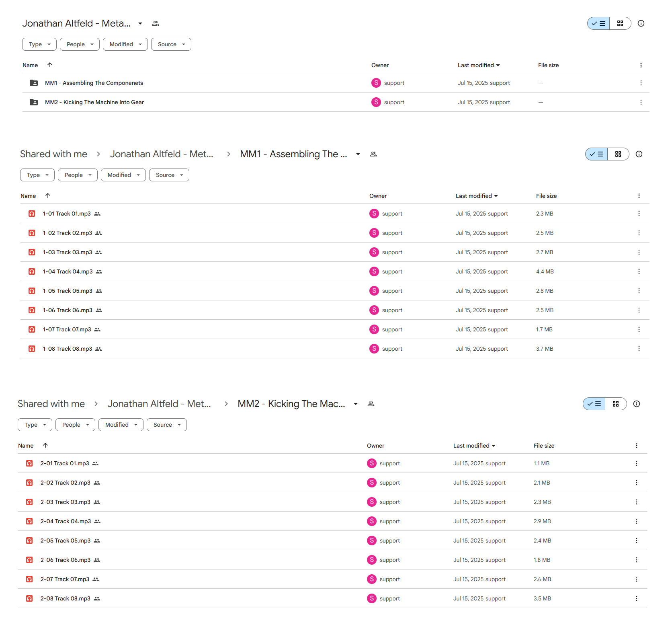Open more options for 1-04 Track 04.mp3

coord(639,271)
